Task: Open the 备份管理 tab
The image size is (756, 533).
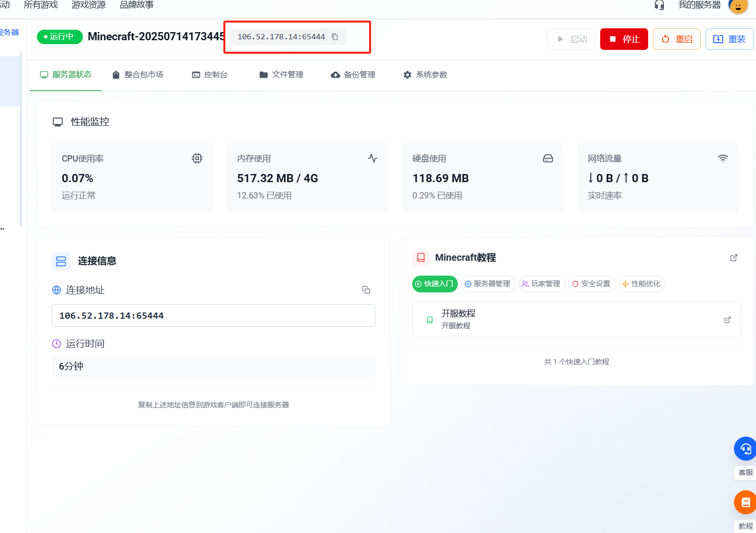Action: click(x=353, y=75)
